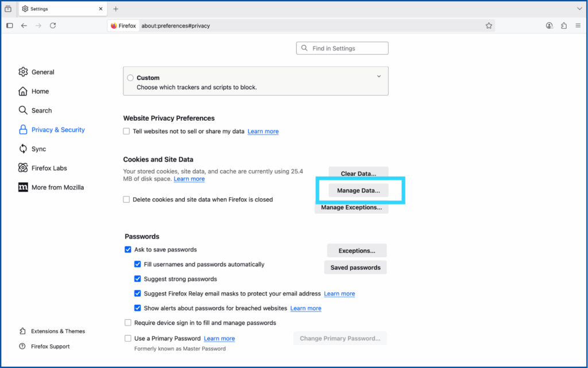Uncheck Ask to save passwords

pyautogui.click(x=128, y=250)
